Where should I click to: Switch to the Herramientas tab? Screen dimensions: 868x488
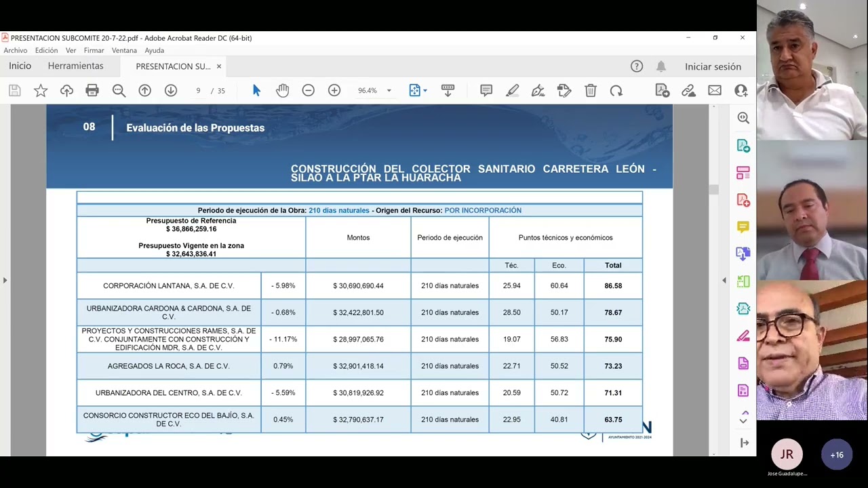click(75, 66)
